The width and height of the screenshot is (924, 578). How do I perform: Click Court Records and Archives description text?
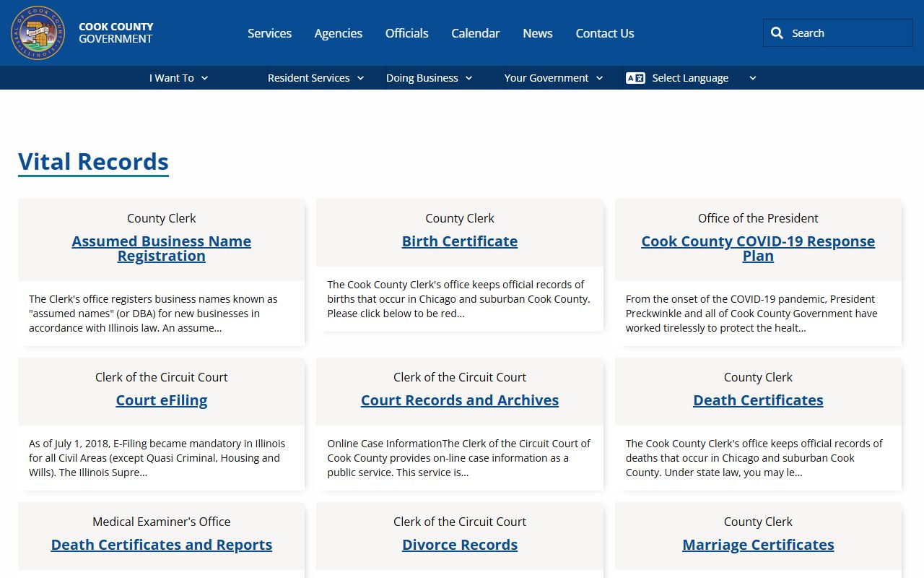459,458
